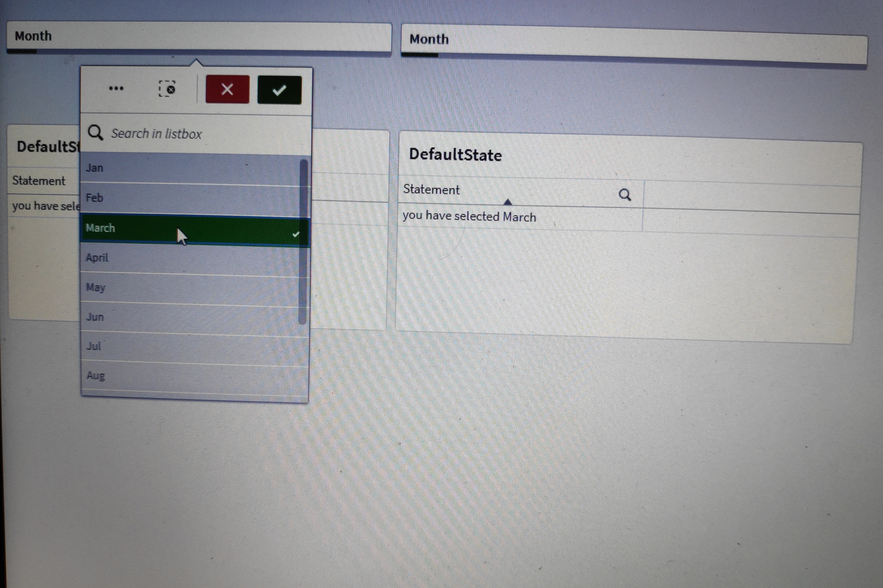Click the check mark in March row

296,234
